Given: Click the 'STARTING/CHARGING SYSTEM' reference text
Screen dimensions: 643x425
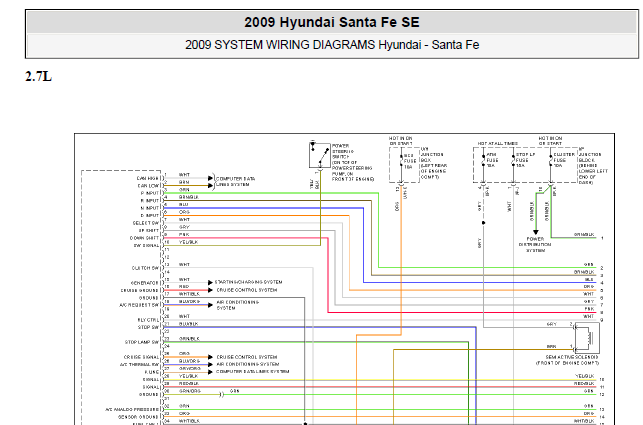Looking at the screenshot, I should point(249,282).
